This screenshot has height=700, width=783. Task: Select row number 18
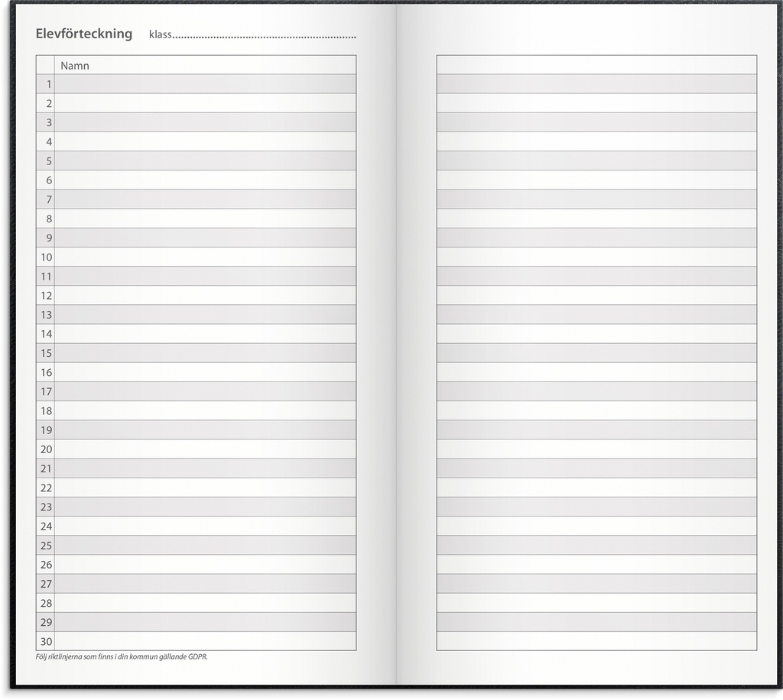pyautogui.click(x=196, y=410)
